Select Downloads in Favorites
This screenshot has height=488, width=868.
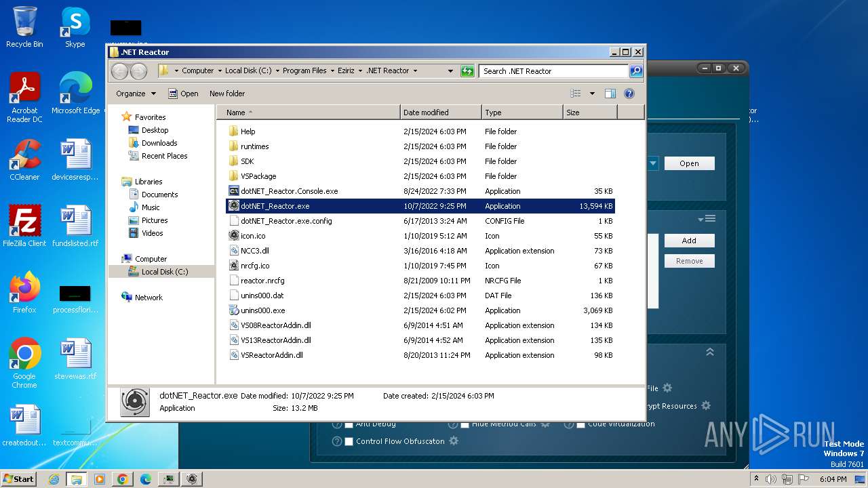[159, 143]
